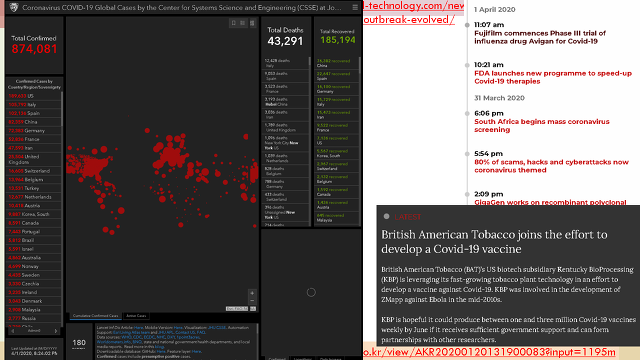Open the CDC data source link
Screen dimensions: 640x360
tap(137, 337)
